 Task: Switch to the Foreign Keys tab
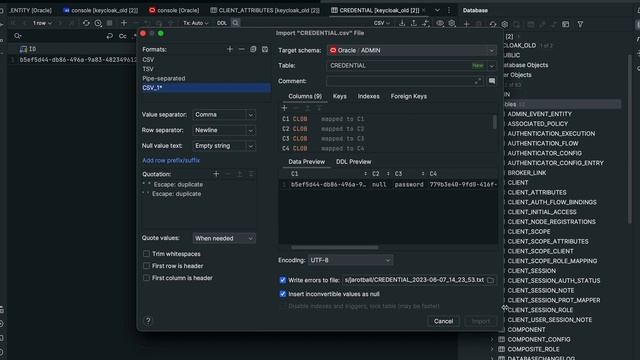click(x=409, y=96)
